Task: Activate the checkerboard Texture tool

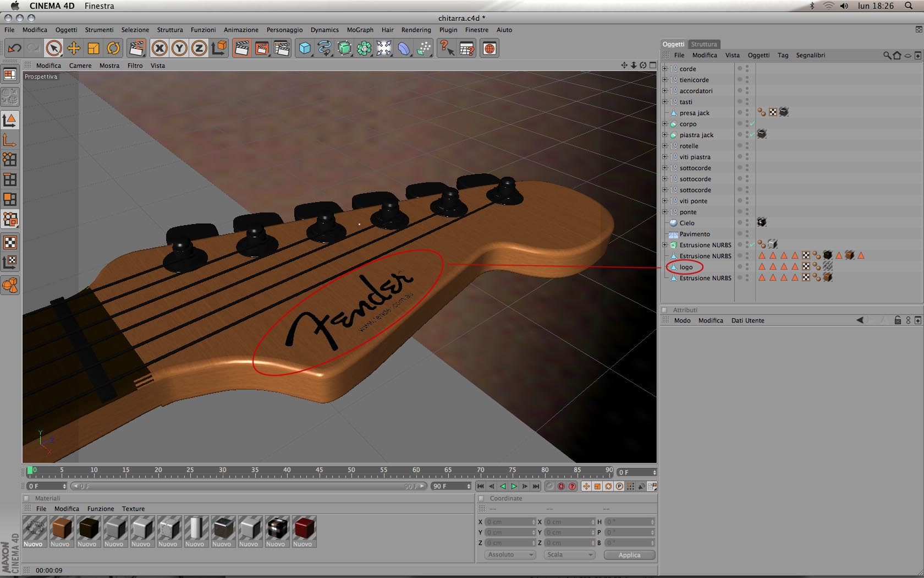Action: click(10, 242)
